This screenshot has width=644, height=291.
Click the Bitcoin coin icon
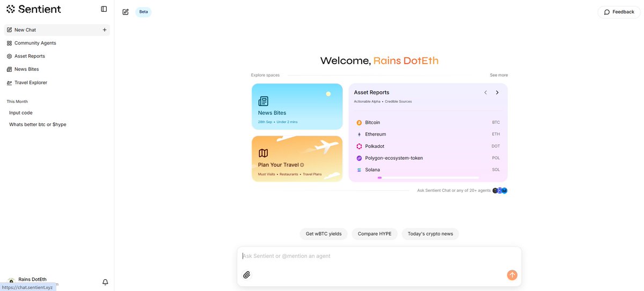(x=359, y=123)
